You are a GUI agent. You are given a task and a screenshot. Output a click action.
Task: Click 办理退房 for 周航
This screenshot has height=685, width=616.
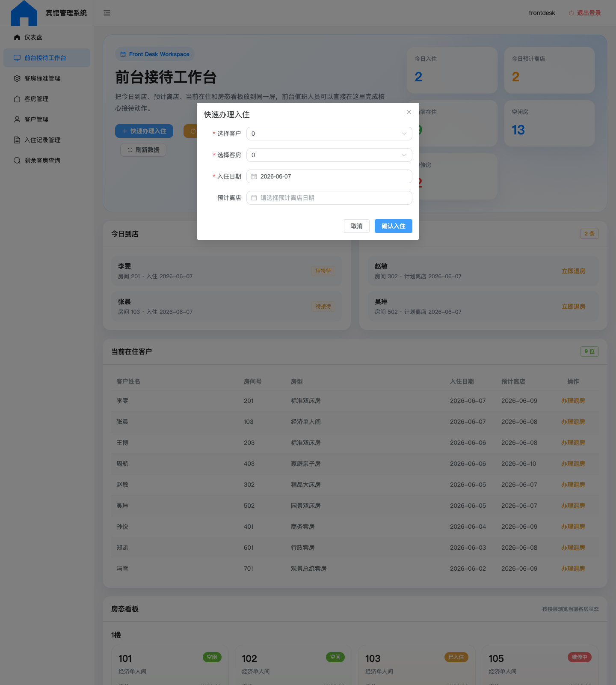[x=573, y=464]
